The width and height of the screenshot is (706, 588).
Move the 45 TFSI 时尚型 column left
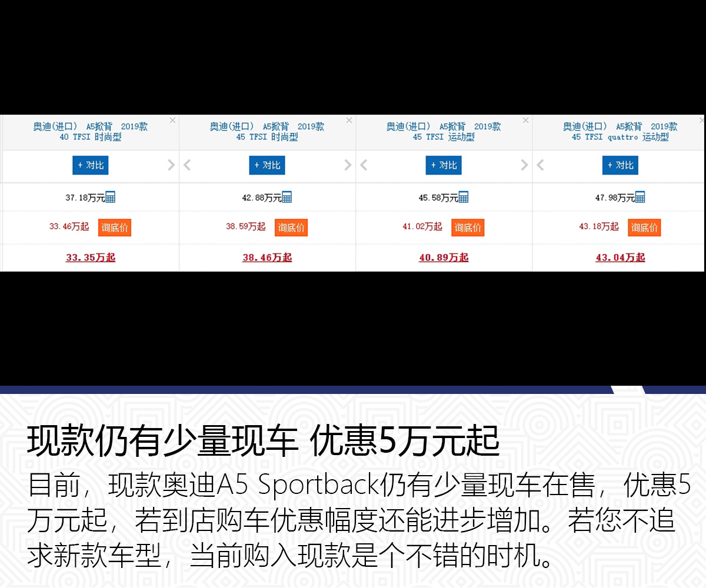187,165
